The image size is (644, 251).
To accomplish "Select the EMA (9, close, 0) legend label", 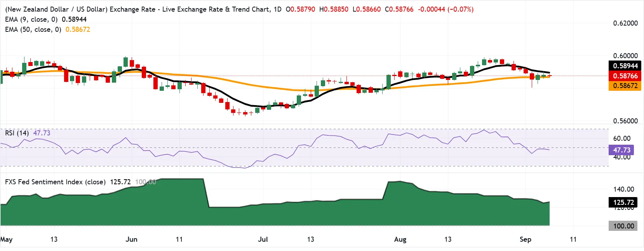I will 31,19.
